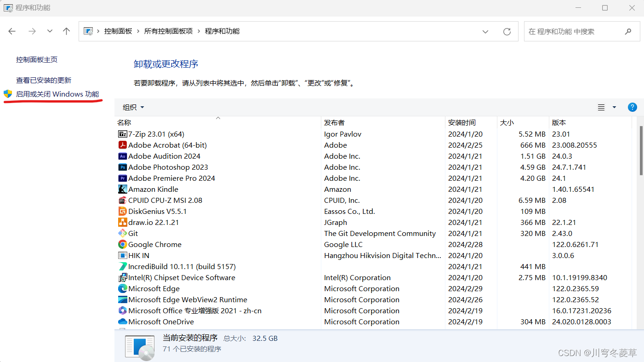Click the Adobe Acrobat (64-bit) icon
This screenshot has width=644, height=362.
coord(122,145)
